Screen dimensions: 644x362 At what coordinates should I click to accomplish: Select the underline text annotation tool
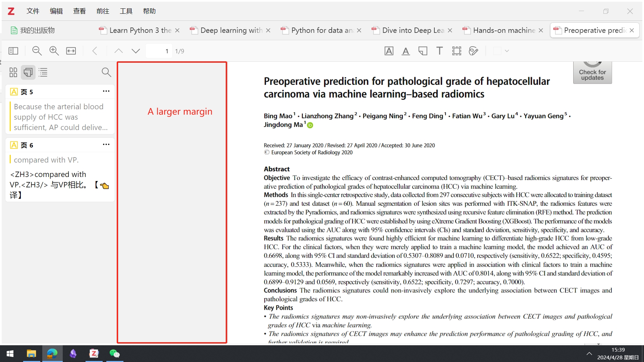click(406, 51)
